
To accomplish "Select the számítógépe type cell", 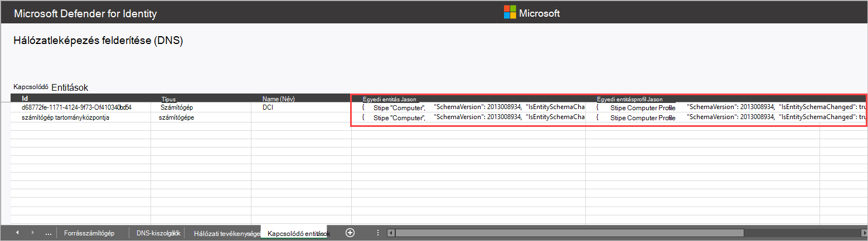I will (x=201, y=117).
